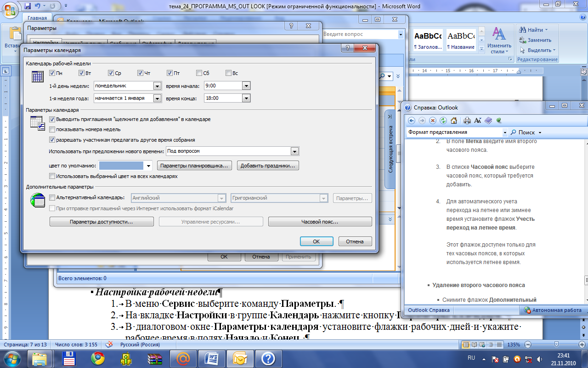
Task: Uncheck the Ср workday checkbox
Action: pyautogui.click(x=111, y=73)
